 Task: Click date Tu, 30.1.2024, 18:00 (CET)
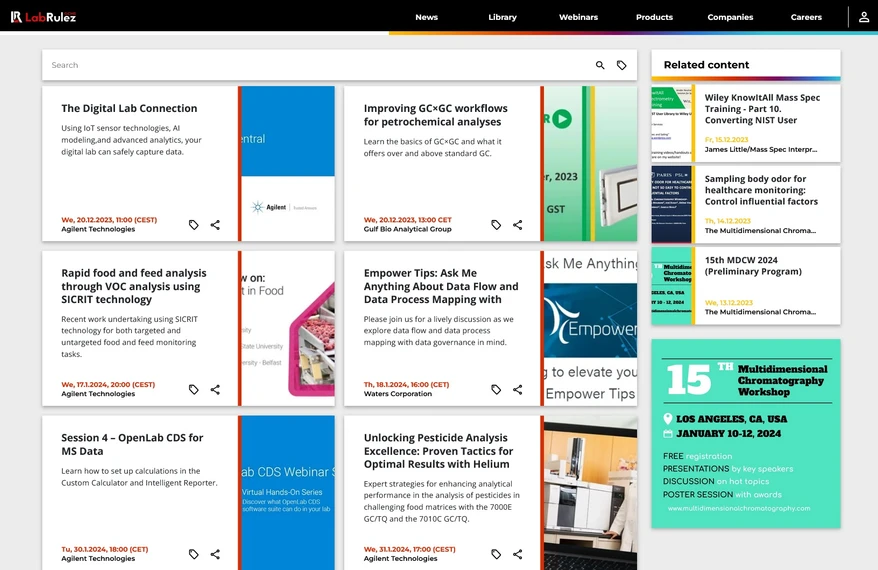click(105, 549)
